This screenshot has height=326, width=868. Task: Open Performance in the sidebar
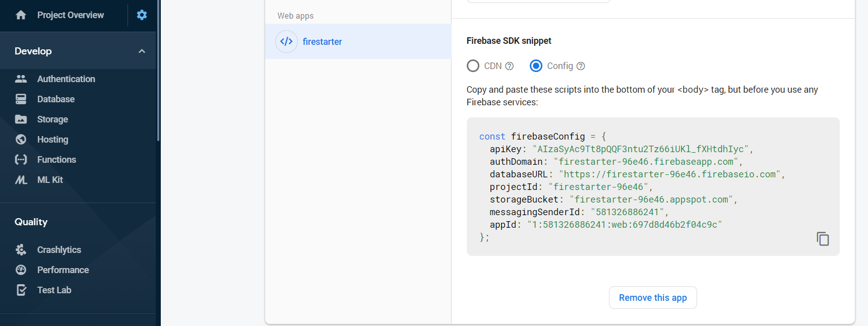click(x=63, y=270)
